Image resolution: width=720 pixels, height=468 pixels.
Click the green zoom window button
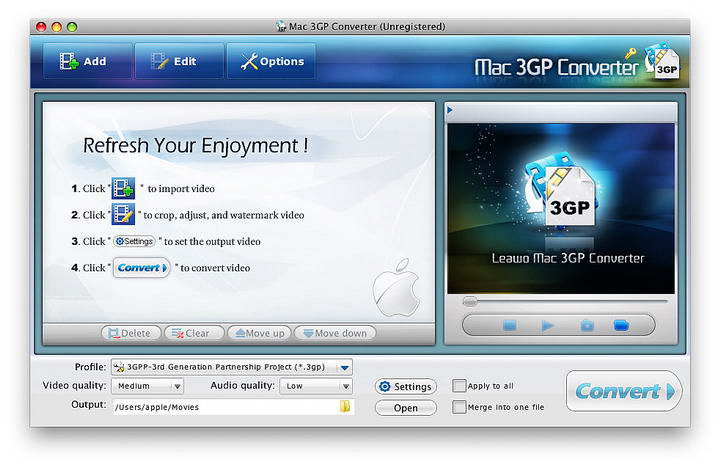(72, 27)
